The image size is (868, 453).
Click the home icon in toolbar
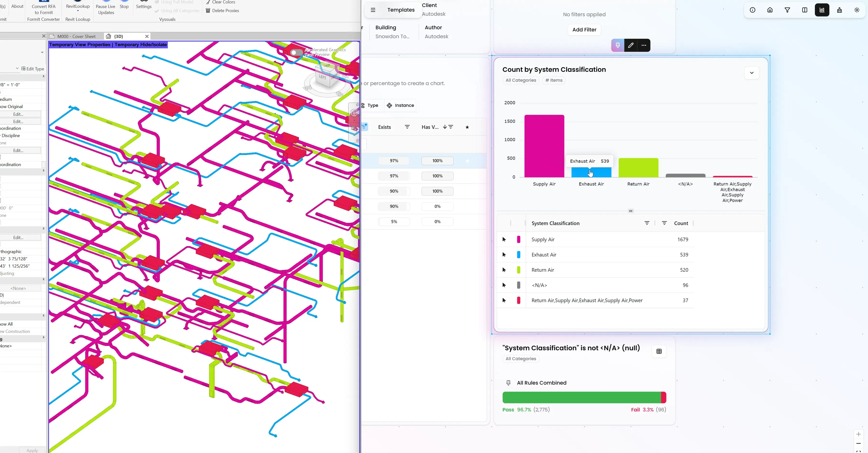pos(770,10)
